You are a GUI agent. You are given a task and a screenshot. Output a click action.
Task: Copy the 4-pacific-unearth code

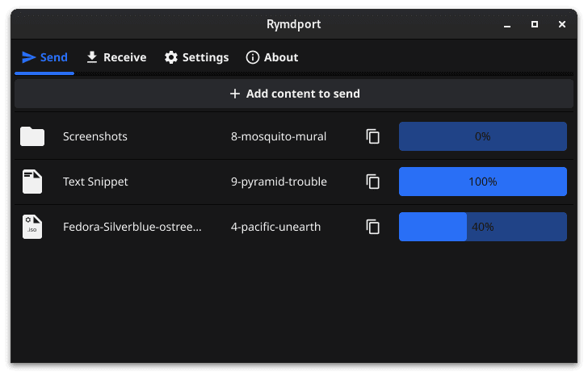(x=372, y=227)
